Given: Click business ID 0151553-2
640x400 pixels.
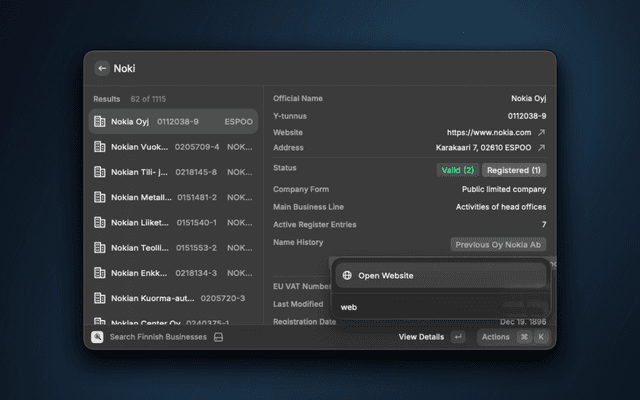Looking at the screenshot, I should 196,248.
